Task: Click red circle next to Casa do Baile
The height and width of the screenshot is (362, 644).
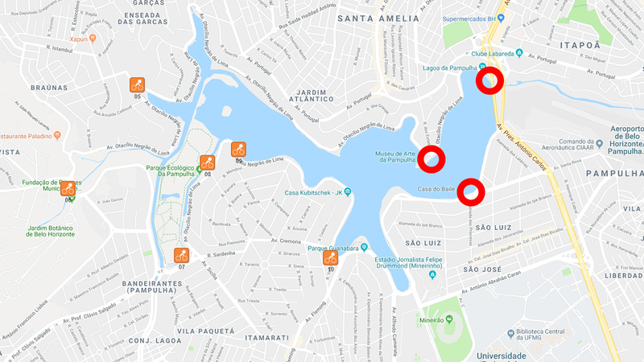Action: pyautogui.click(x=471, y=191)
